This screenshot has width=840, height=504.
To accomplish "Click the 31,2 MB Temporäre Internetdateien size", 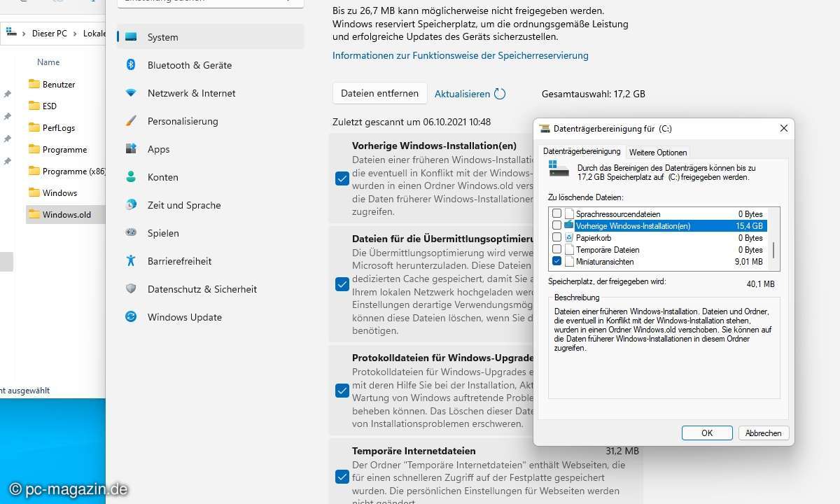I will coord(622,451).
